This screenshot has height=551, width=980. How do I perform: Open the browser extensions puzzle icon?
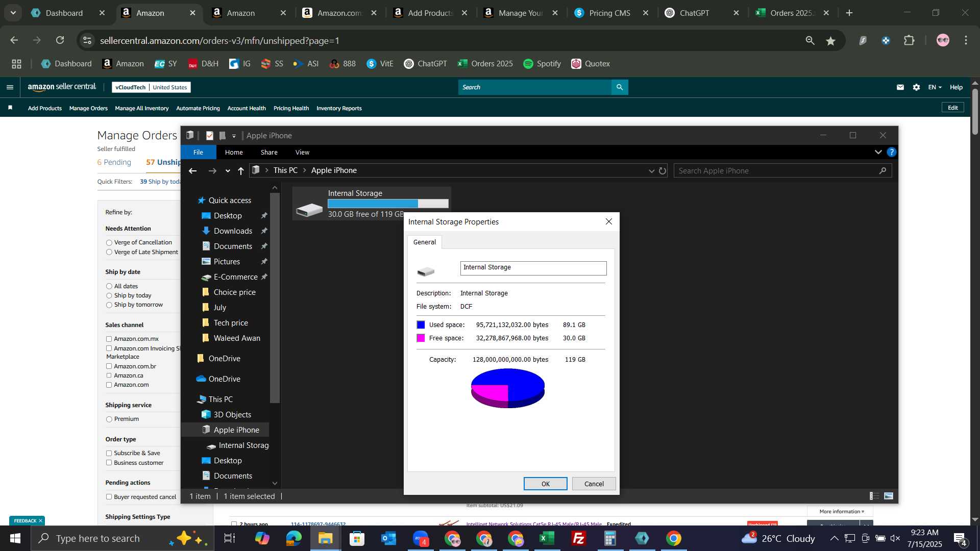[909, 40]
